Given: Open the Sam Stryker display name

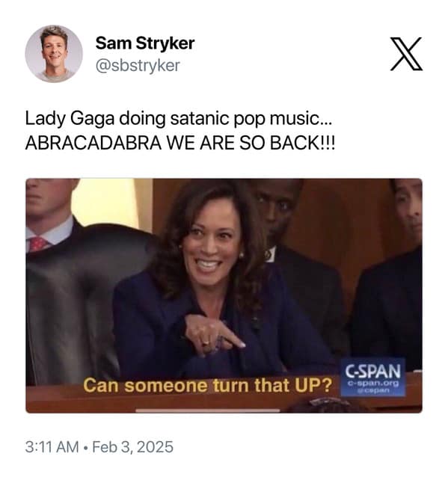Looking at the screenshot, I should coord(145,43).
